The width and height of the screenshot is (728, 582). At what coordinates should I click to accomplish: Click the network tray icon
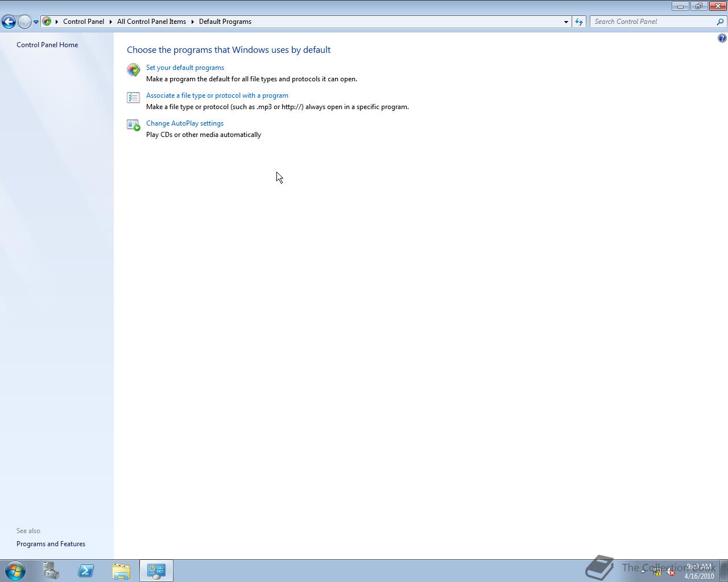coord(657,572)
